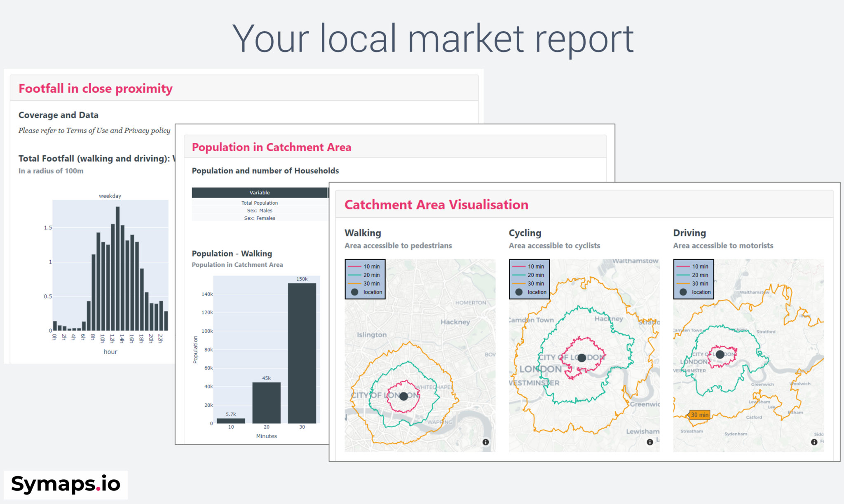The height and width of the screenshot is (504, 844).
Task: Click the Terms of Use and Privacy policy text
Action: coord(118,131)
